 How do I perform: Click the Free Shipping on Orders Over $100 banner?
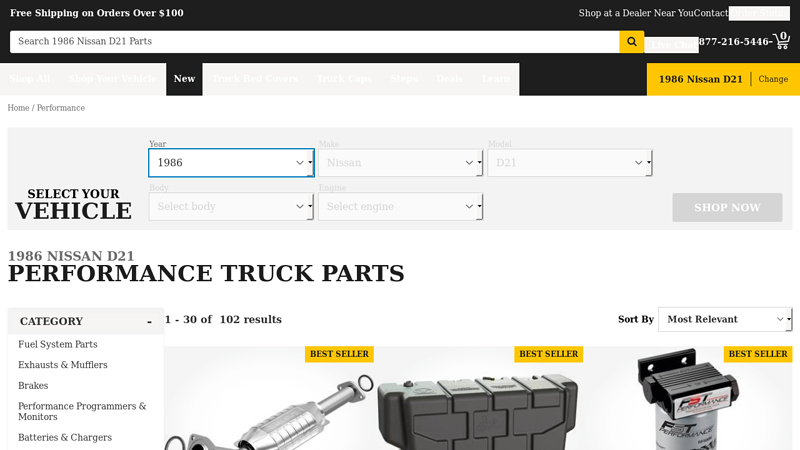point(97,13)
